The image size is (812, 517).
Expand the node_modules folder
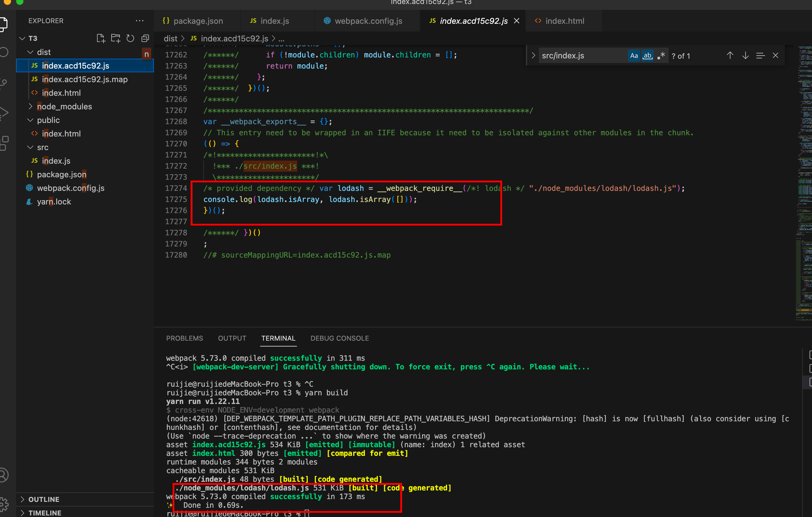[x=30, y=107]
